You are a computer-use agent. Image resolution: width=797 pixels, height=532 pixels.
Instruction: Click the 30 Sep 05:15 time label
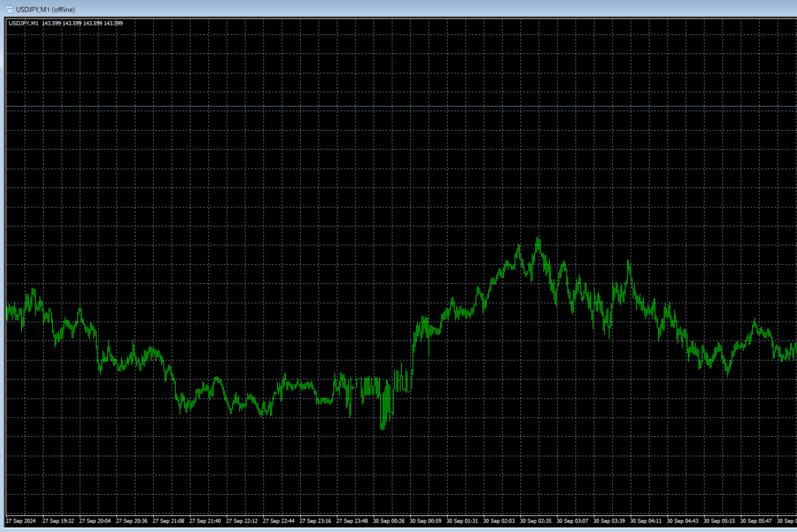pyautogui.click(x=720, y=521)
